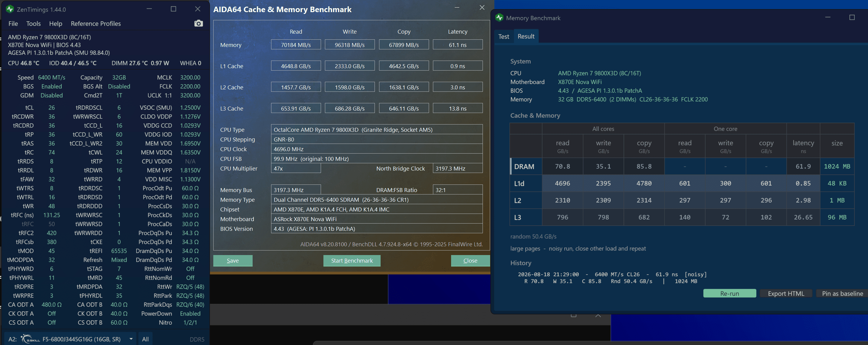
Task: Click the tCL value 26 in ZenTimings
Action: click(51, 108)
